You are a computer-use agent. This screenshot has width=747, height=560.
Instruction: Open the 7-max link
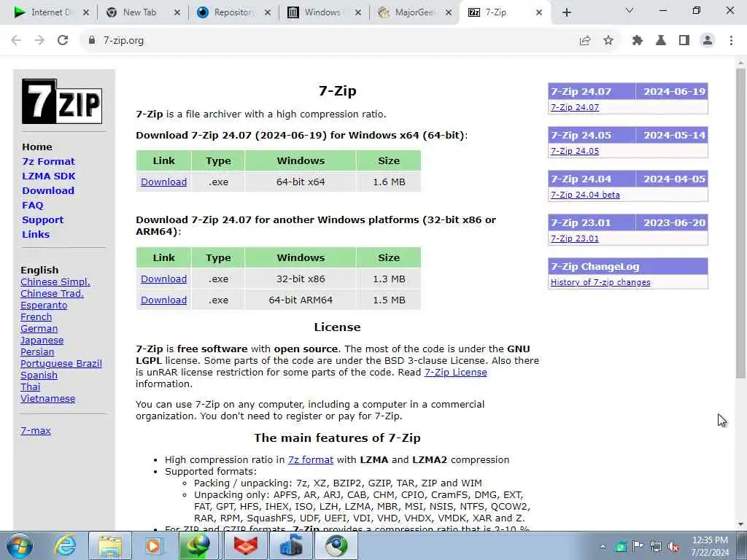click(x=36, y=430)
